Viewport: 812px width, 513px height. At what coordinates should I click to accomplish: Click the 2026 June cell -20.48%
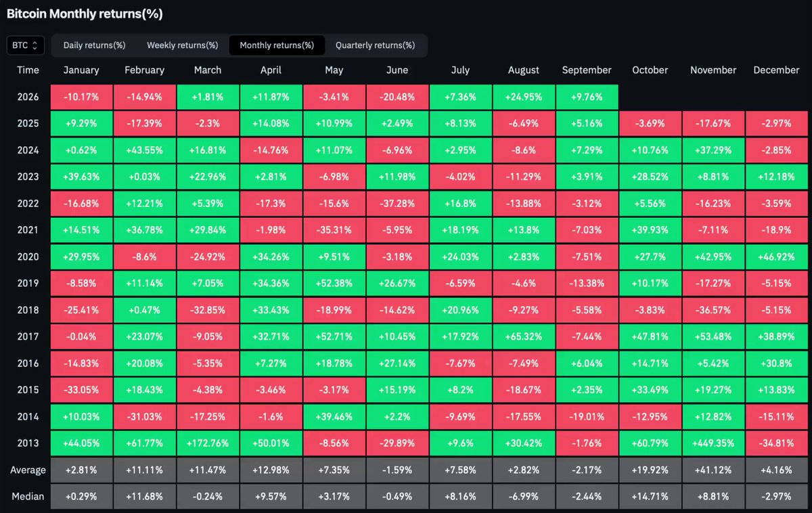[397, 97]
